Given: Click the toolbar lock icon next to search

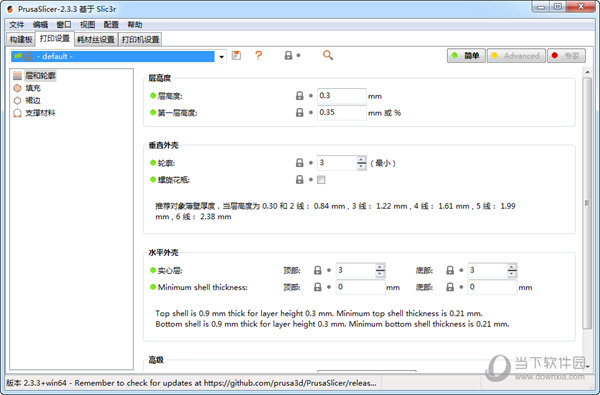Looking at the screenshot, I should click(289, 55).
